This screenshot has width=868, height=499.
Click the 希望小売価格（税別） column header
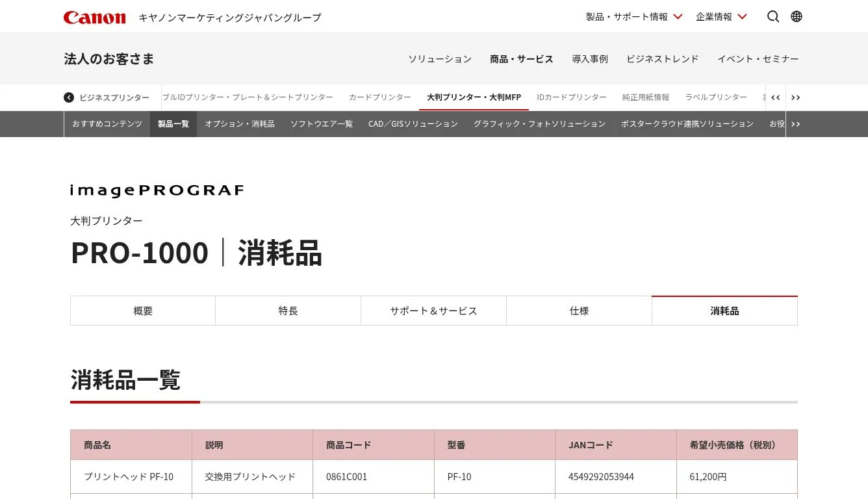(737, 445)
